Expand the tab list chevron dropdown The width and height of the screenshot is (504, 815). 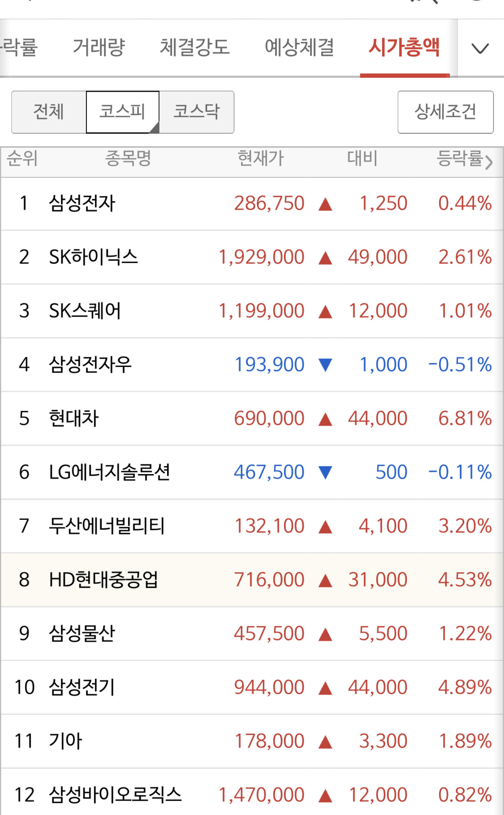(x=480, y=48)
